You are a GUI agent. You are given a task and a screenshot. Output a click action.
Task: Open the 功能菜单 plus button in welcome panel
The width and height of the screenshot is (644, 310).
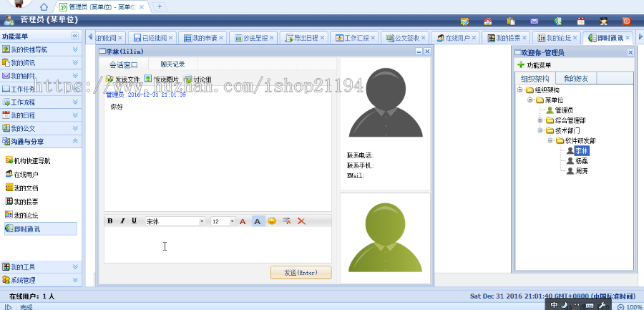[x=535, y=65]
